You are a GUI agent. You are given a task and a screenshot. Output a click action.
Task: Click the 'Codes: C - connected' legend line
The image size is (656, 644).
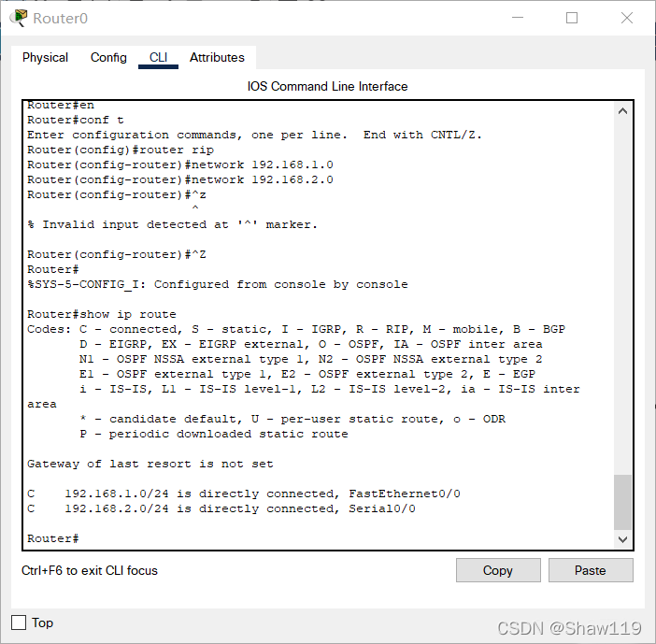296,329
